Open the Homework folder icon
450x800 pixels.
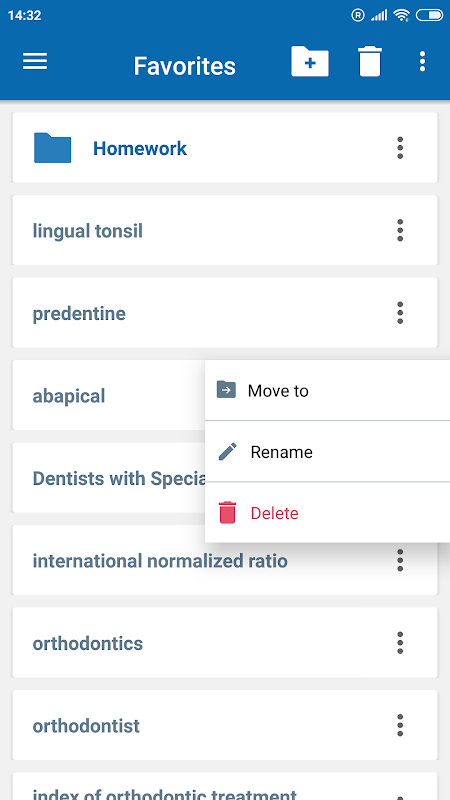[53, 148]
